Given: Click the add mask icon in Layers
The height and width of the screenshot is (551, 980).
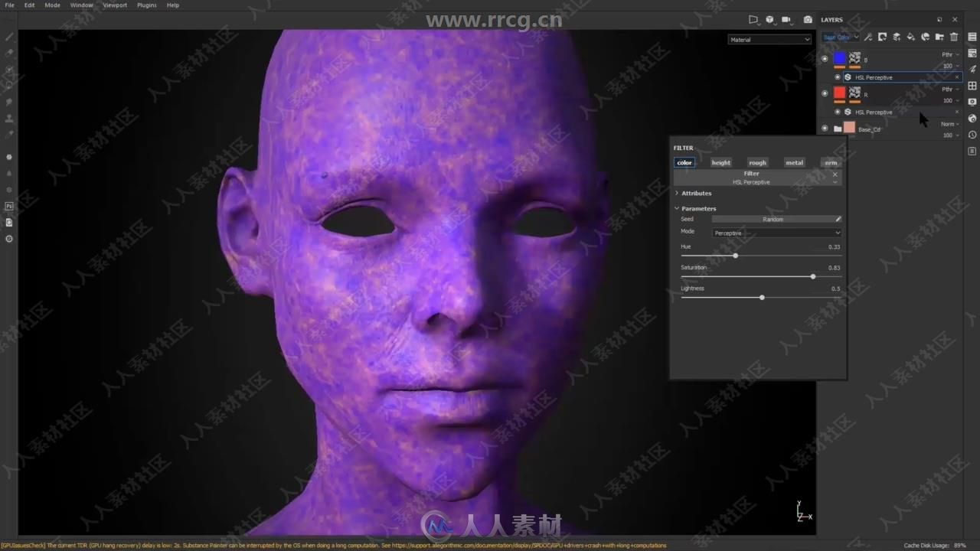Looking at the screenshot, I should (882, 37).
